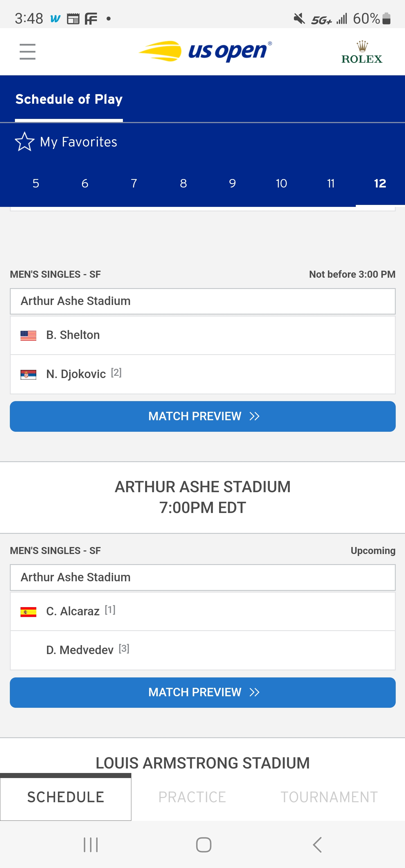Switch to day 5 schedule
This screenshot has width=405, height=868.
36,183
